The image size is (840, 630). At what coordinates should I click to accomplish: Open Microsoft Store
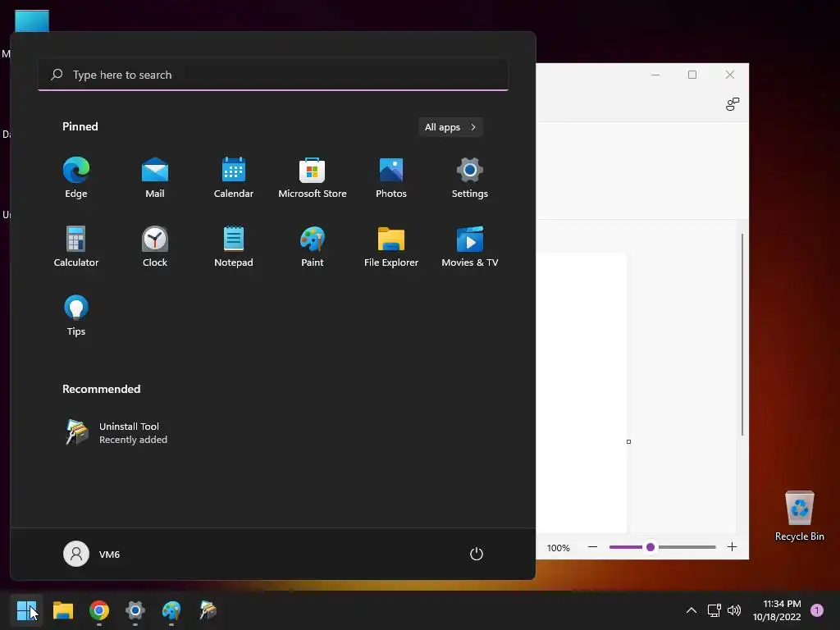(x=313, y=178)
